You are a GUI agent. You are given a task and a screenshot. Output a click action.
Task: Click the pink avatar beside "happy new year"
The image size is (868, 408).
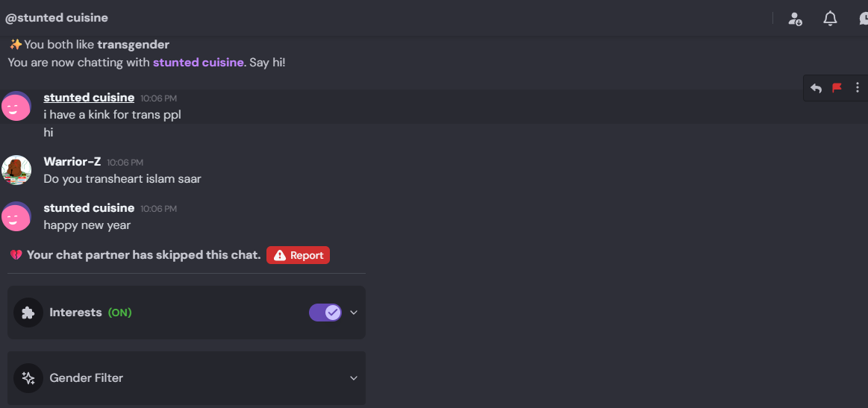(16, 216)
